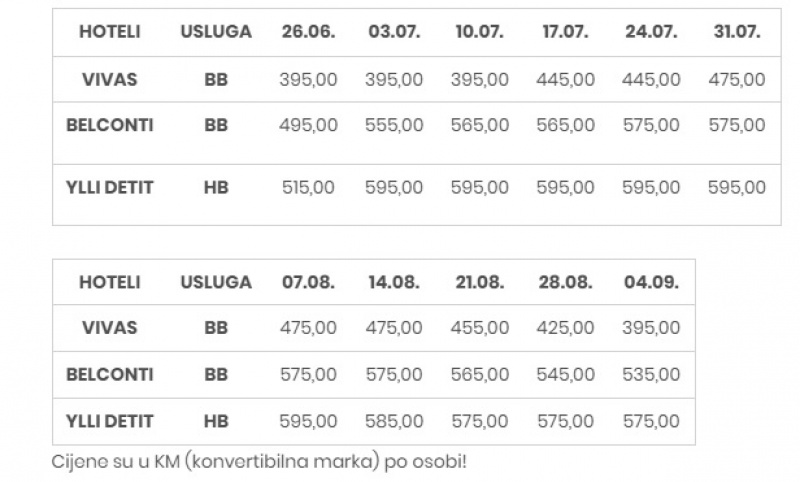Screen dimensions: 800x482
Task: Click BELCONTI price 495,00 for 26.06.
Action: (x=308, y=125)
